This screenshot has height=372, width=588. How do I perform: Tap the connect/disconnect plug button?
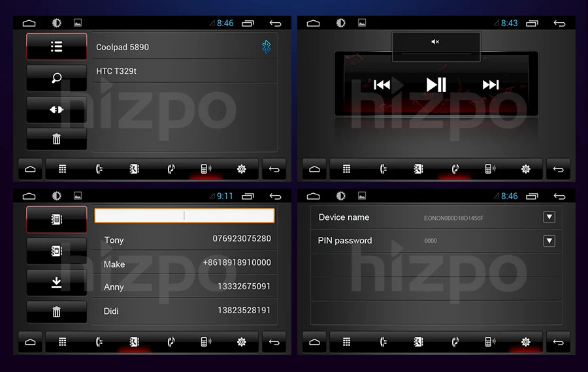click(x=57, y=110)
